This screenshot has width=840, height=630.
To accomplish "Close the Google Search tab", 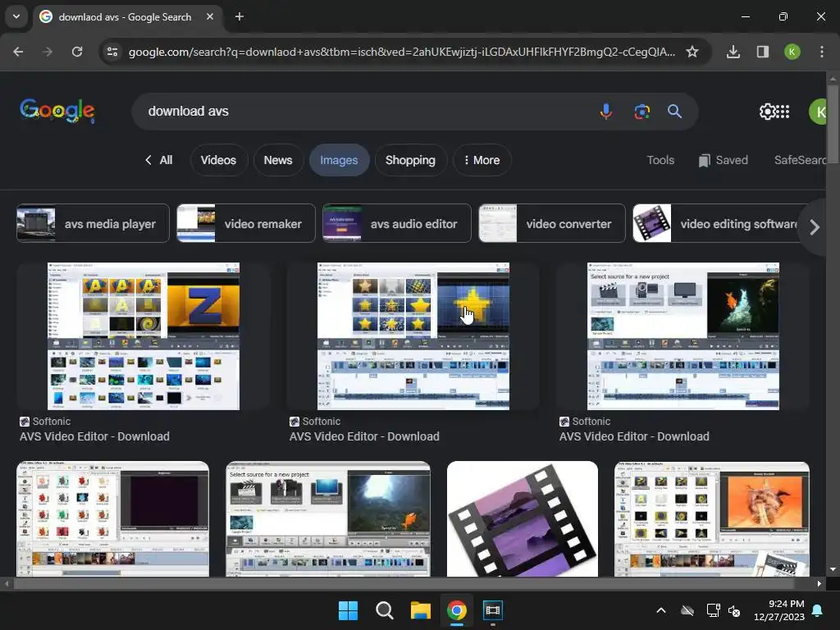I will coord(210,16).
